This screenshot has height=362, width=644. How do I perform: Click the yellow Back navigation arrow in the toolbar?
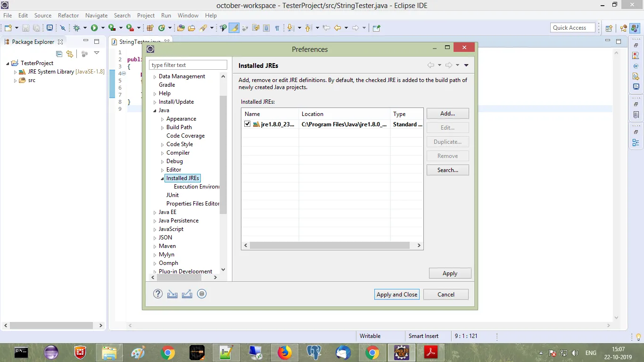pyautogui.click(x=338, y=28)
